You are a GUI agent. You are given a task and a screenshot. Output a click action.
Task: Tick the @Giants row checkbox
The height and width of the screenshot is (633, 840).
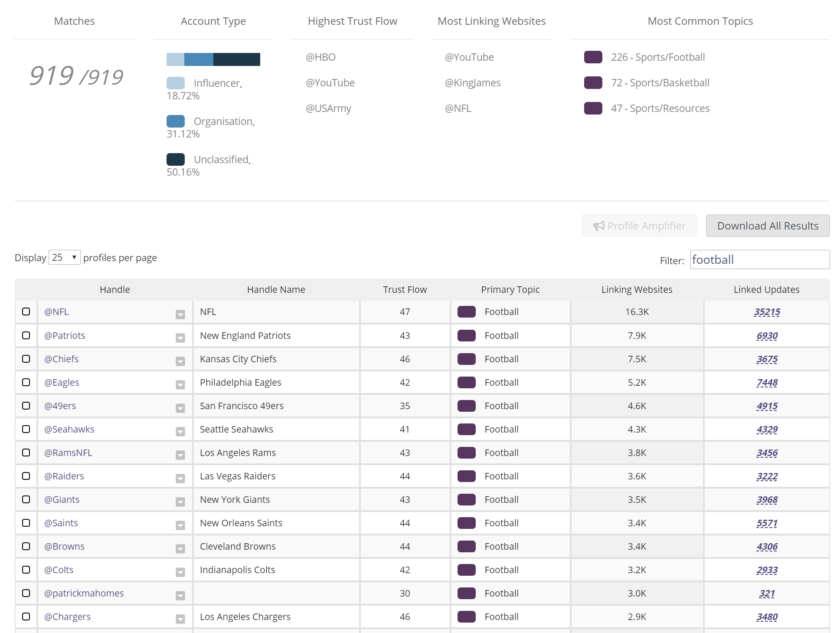[x=26, y=499]
